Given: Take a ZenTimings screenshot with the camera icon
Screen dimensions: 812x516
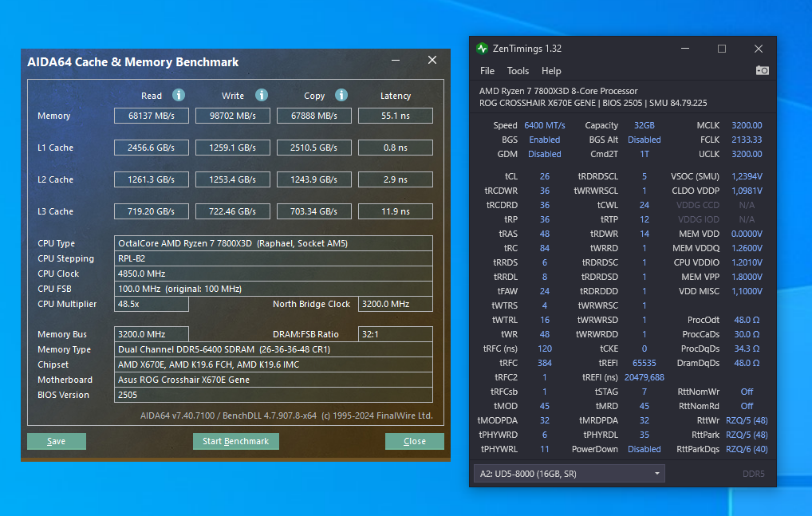Looking at the screenshot, I should point(762,70).
